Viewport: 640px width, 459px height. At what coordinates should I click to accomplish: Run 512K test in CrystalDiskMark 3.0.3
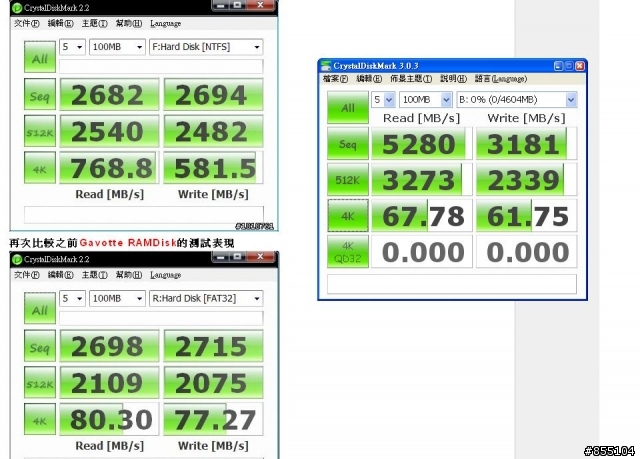(x=348, y=180)
